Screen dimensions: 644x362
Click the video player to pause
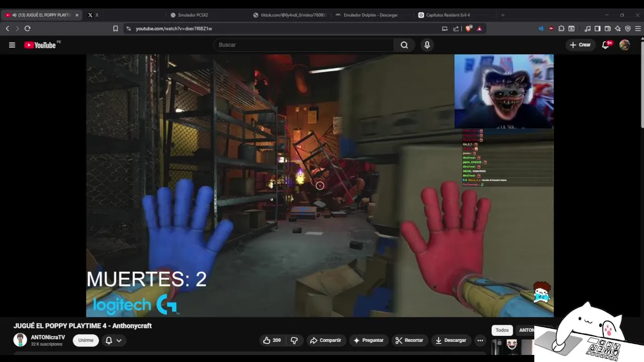tap(320, 186)
